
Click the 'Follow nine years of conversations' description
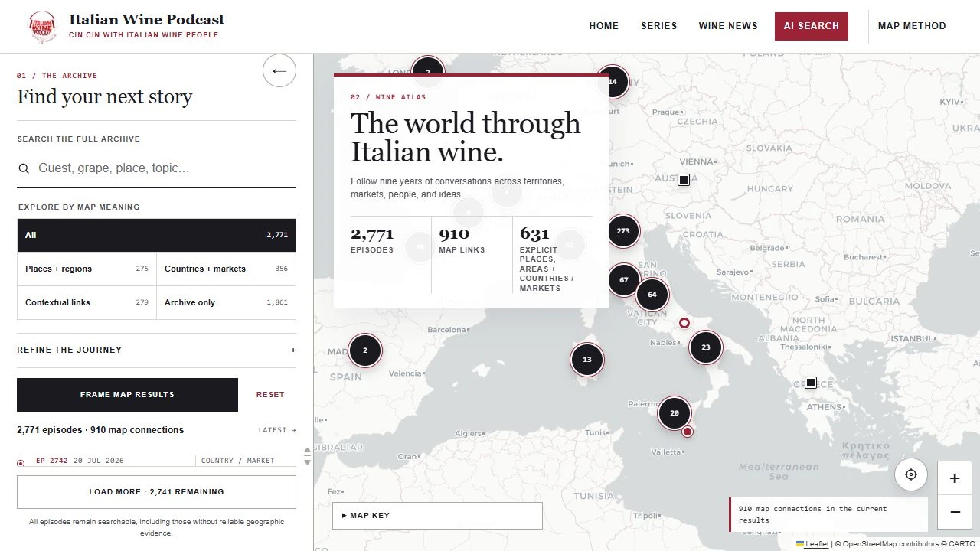[x=457, y=187]
